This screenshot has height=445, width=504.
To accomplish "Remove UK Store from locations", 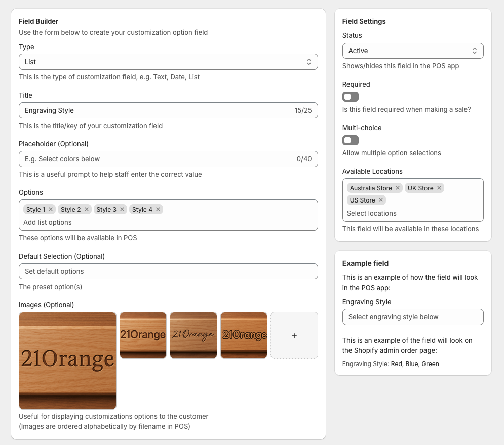I will (x=439, y=188).
